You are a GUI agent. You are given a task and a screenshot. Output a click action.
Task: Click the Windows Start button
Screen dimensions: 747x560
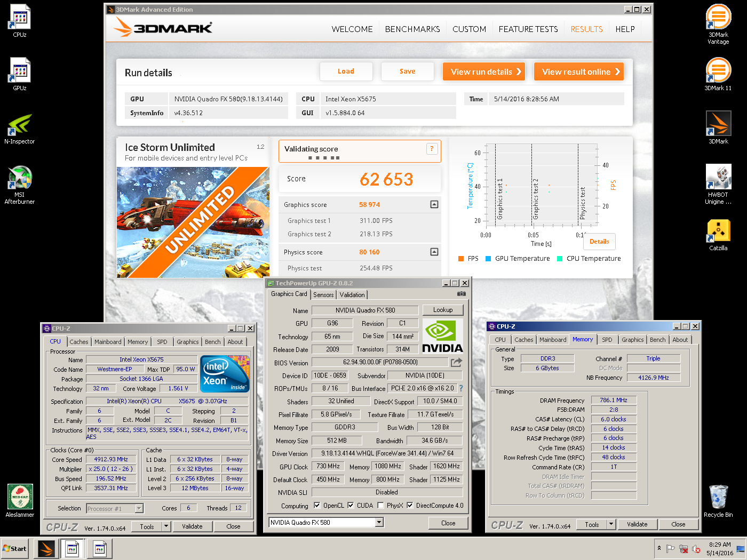(15, 548)
